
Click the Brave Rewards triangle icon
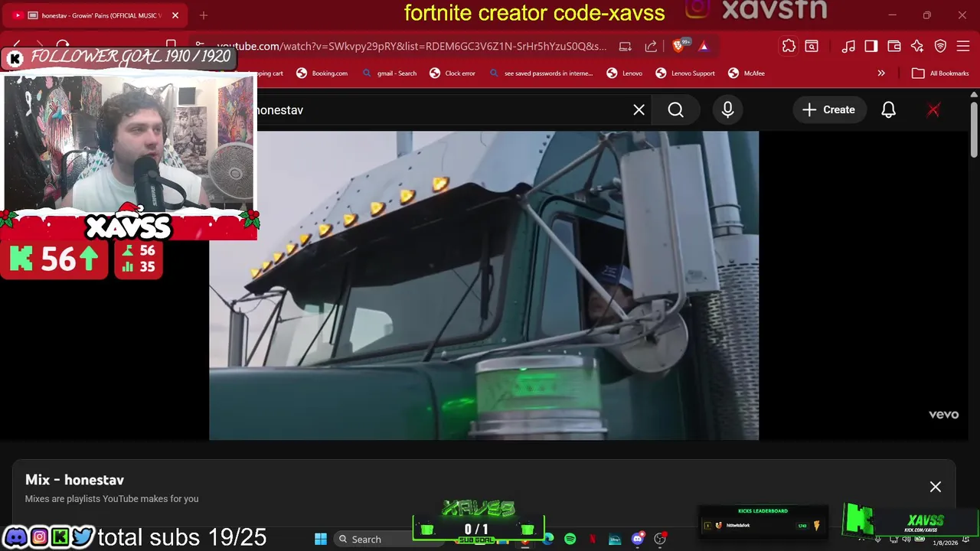[704, 46]
